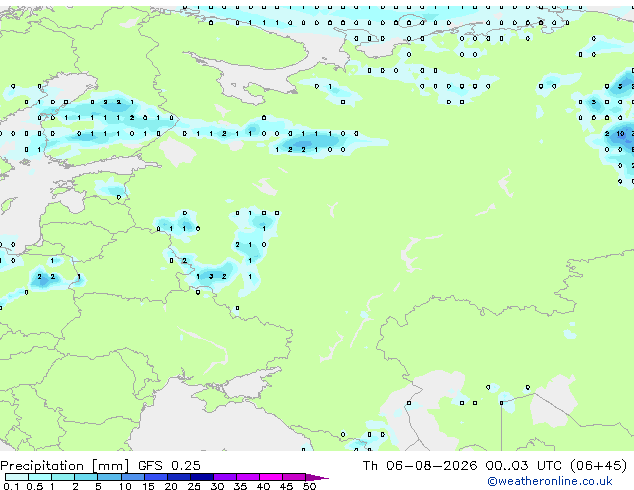Click the '45' legend scale label

coord(287,486)
